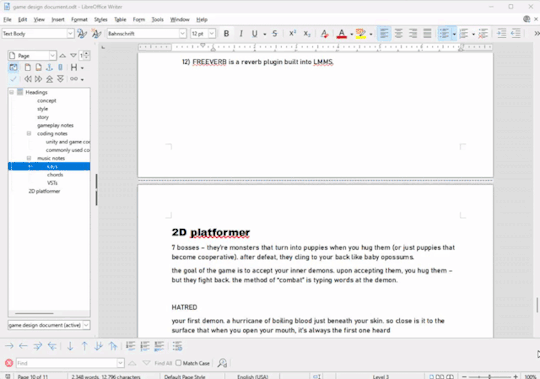Center align the text
Viewport: 540px width, 379px height.
pyautogui.click(x=398, y=33)
